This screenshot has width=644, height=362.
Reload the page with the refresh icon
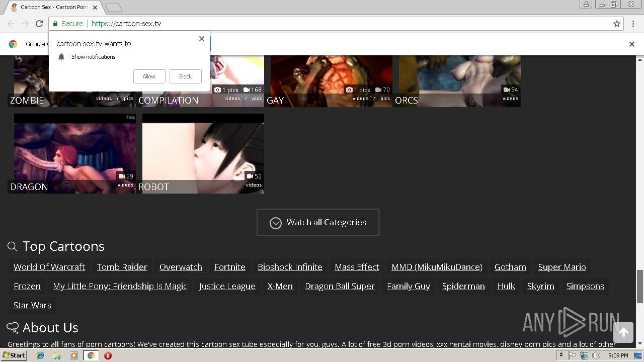click(x=39, y=24)
